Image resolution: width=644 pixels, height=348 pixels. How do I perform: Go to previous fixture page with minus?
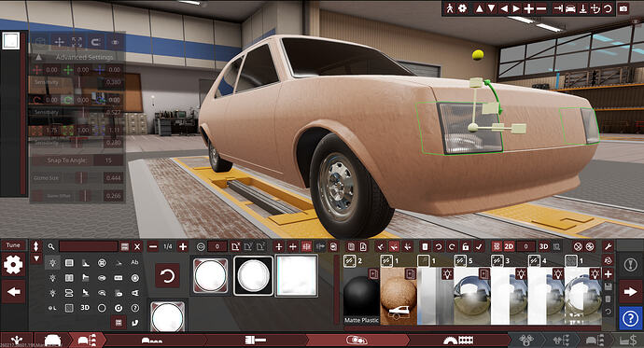coord(153,246)
